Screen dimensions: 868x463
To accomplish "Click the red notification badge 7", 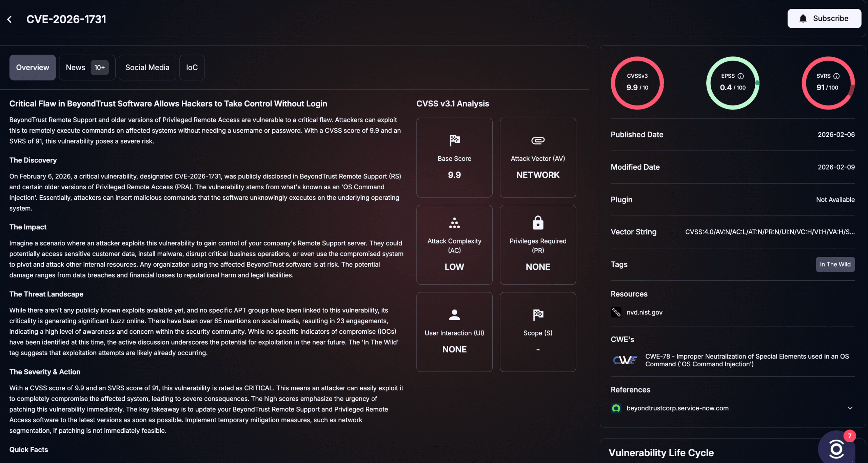I will point(849,436).
